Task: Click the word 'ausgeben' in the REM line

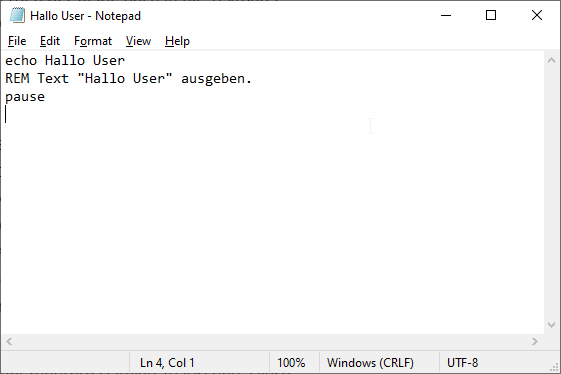Action: coord(213,79)
